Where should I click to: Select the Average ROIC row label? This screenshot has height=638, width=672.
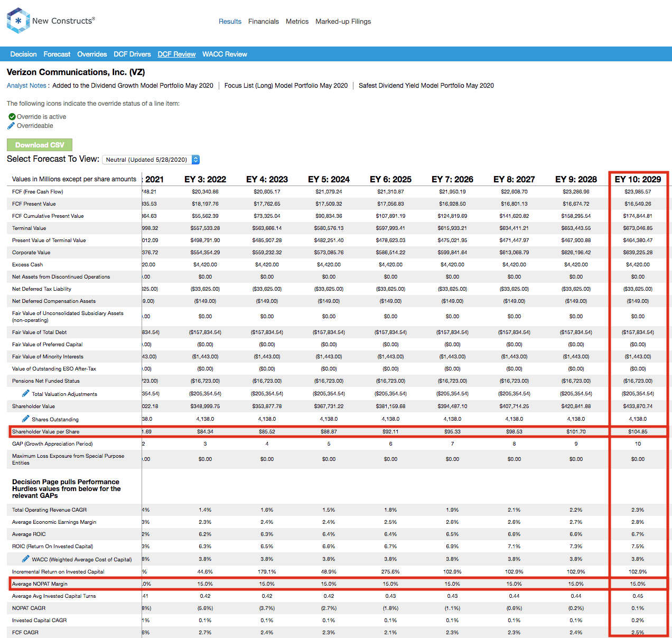coord(29,534)
